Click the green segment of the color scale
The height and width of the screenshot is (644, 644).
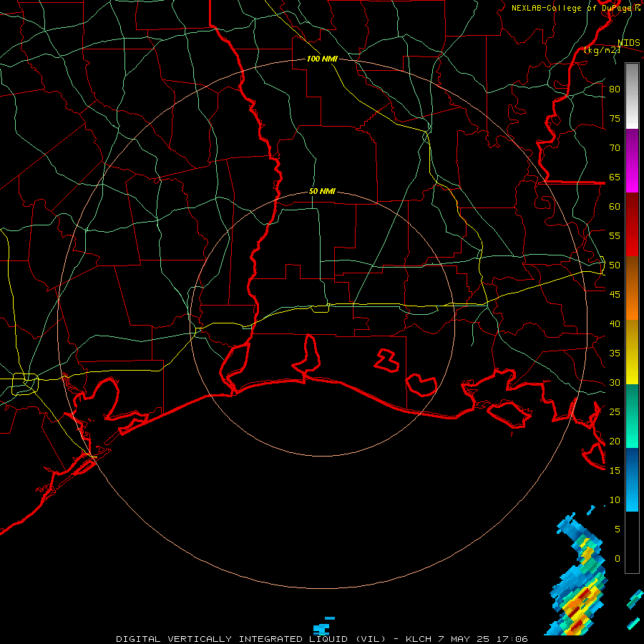tap(632, 416)
